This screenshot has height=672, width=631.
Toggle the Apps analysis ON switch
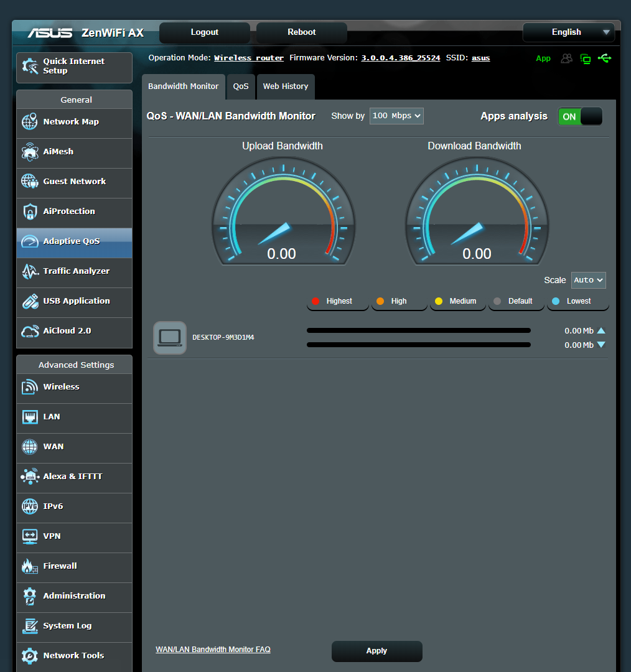pos(580,116)
